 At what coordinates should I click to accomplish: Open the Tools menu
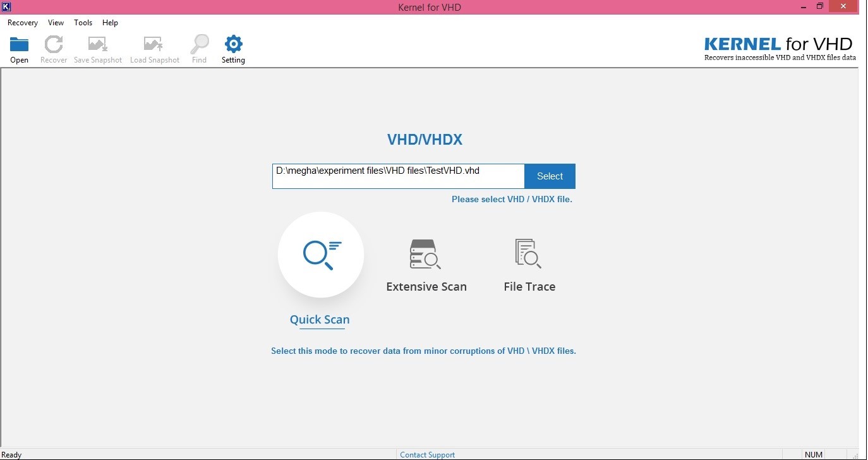(x=83, y=22)
